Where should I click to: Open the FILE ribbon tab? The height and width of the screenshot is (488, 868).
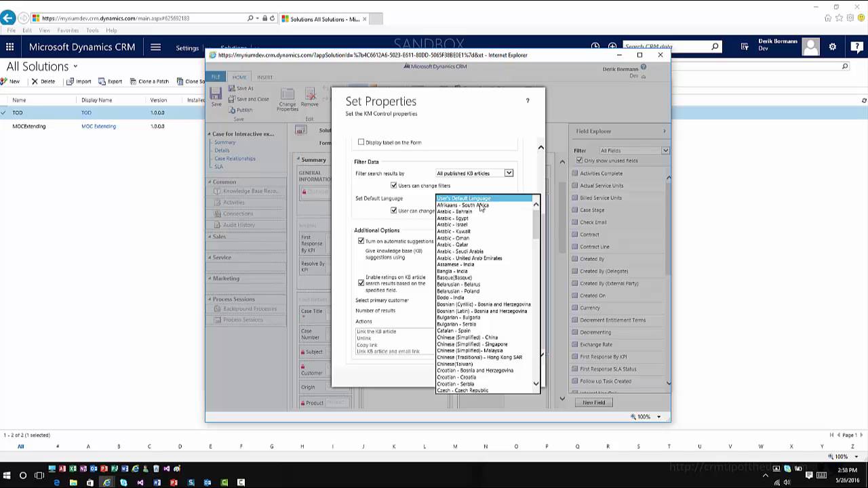click(x=216, y=77)
